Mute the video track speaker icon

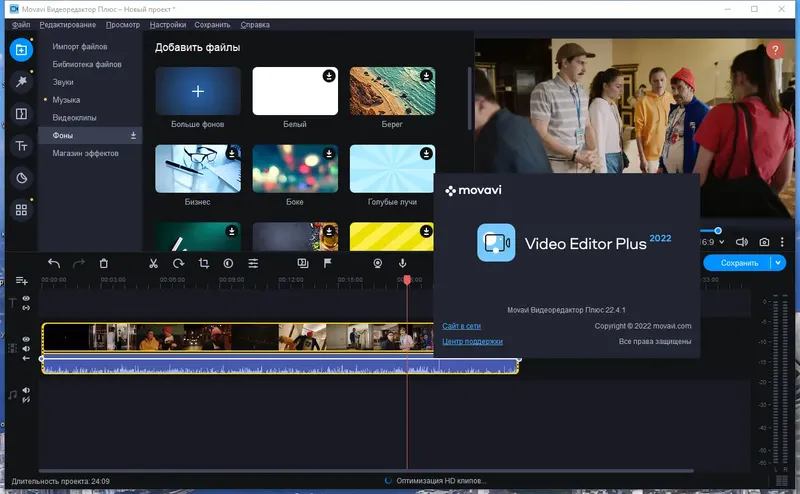(26, 349)
